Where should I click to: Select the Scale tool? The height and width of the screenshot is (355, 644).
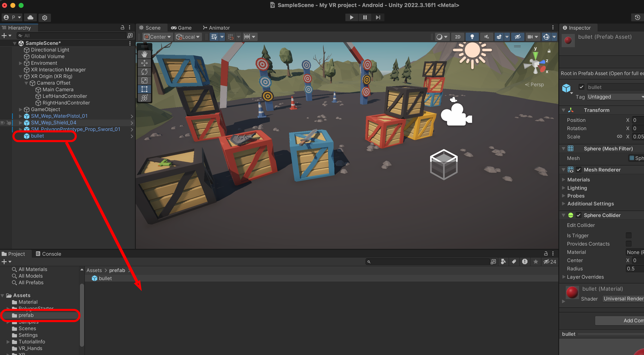144,80
